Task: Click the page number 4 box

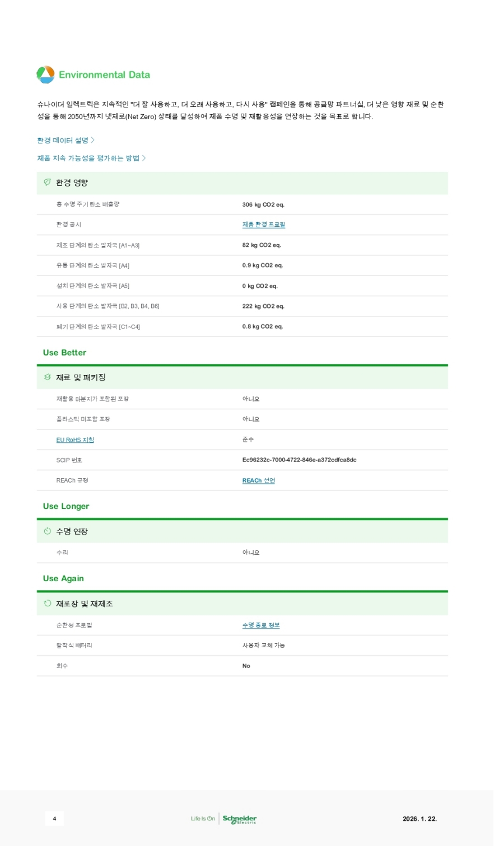Action: (x=54, y=819)
